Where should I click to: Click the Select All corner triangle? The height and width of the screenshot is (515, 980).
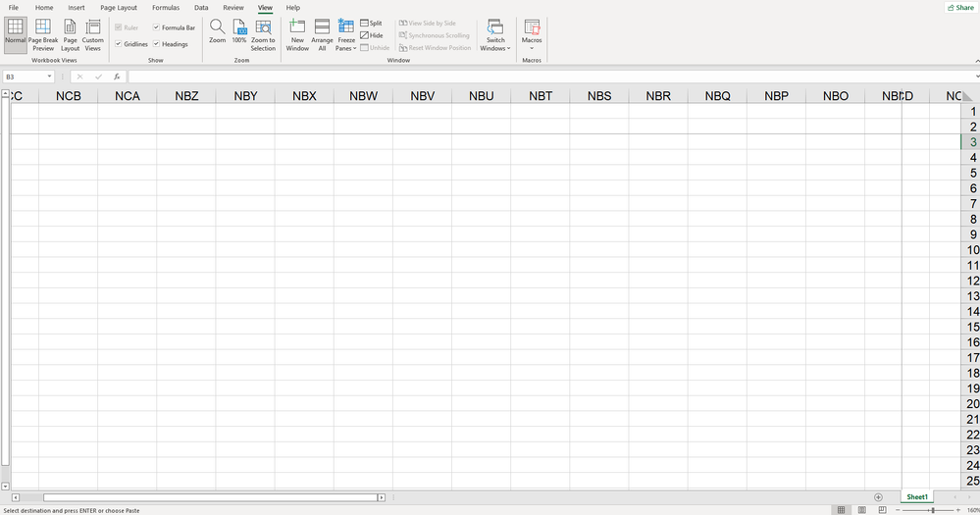click(x=967, y=95)
